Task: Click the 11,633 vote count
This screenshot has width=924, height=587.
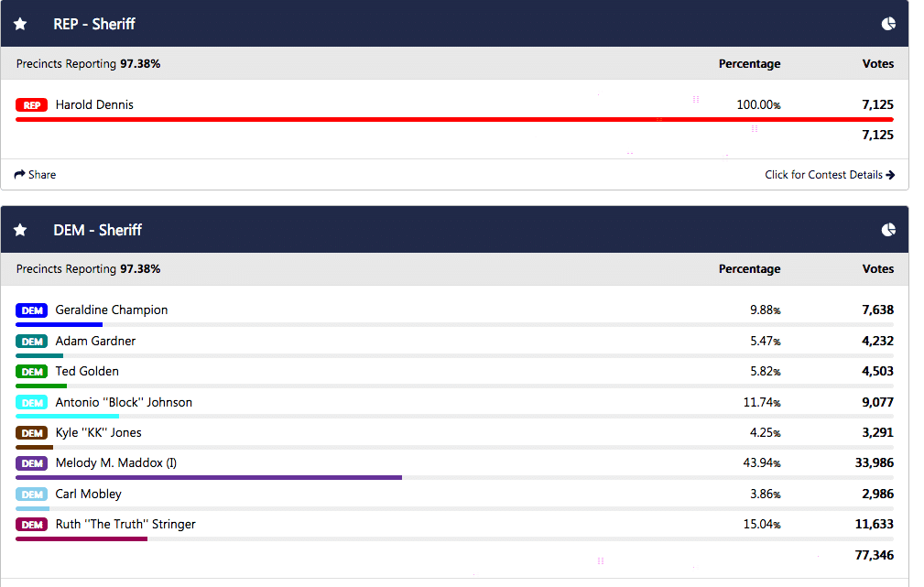Action: (874, 524)
